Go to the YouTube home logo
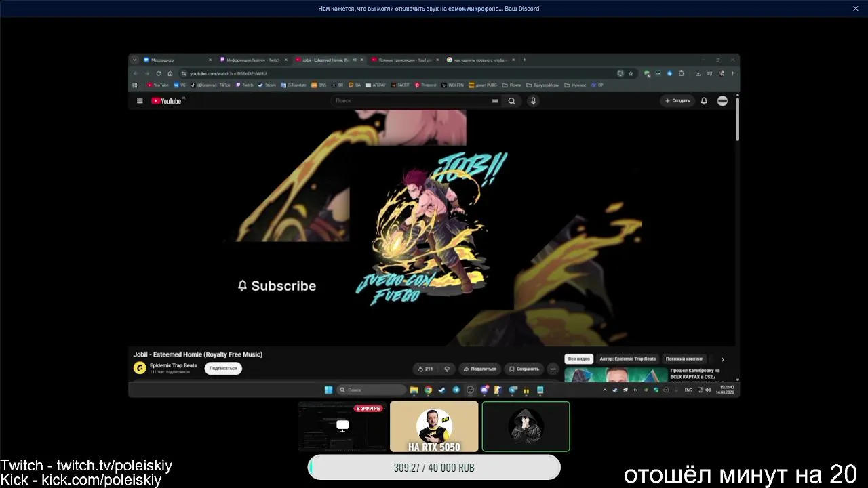 pyautogui.click(x=167, y=101)
